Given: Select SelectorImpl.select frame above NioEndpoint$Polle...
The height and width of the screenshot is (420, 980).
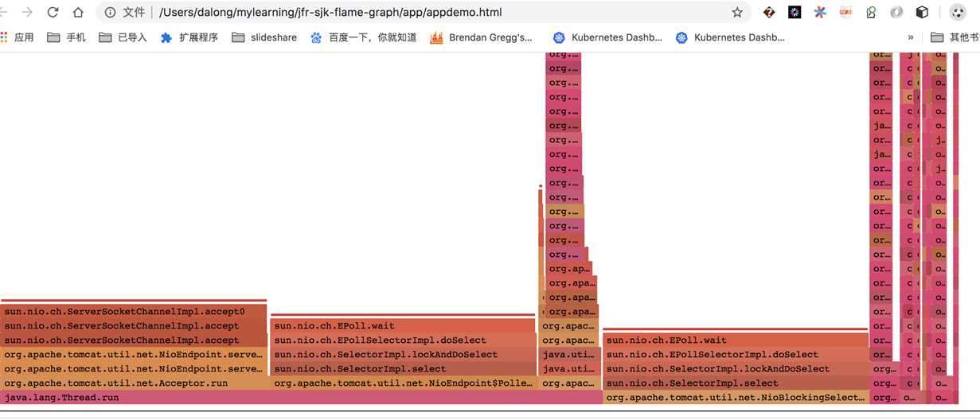Looking at the screenshot, I should click(402, 368).
